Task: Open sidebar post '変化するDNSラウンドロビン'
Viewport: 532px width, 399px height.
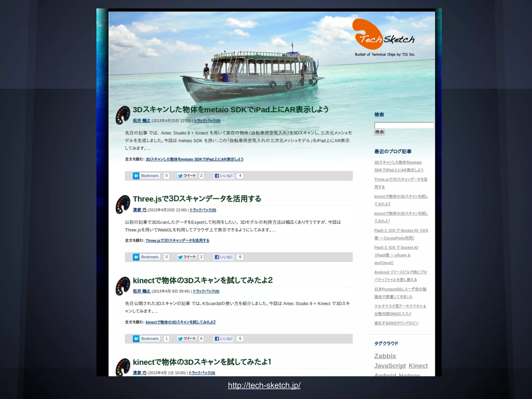Action: (x=396, y=323)
